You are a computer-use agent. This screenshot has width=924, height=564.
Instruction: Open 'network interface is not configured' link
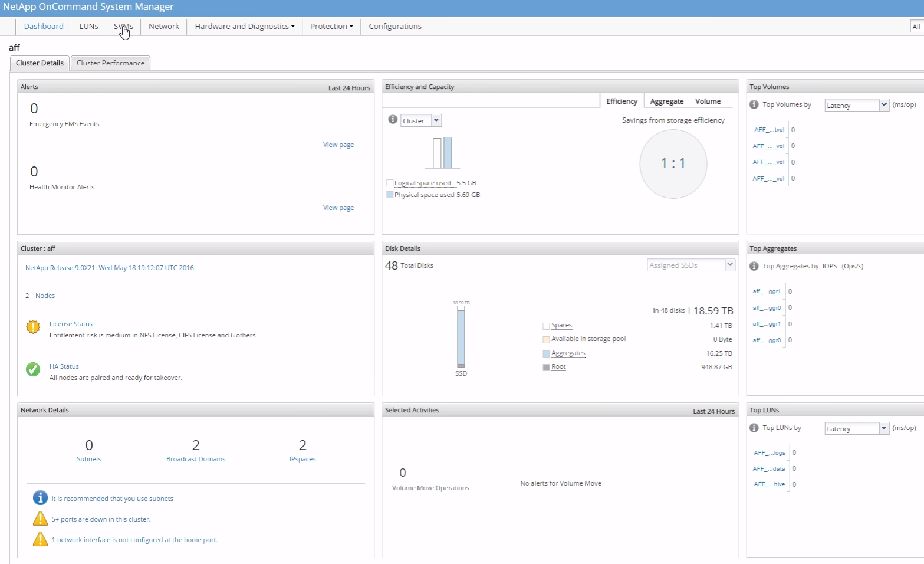(134, 540)
